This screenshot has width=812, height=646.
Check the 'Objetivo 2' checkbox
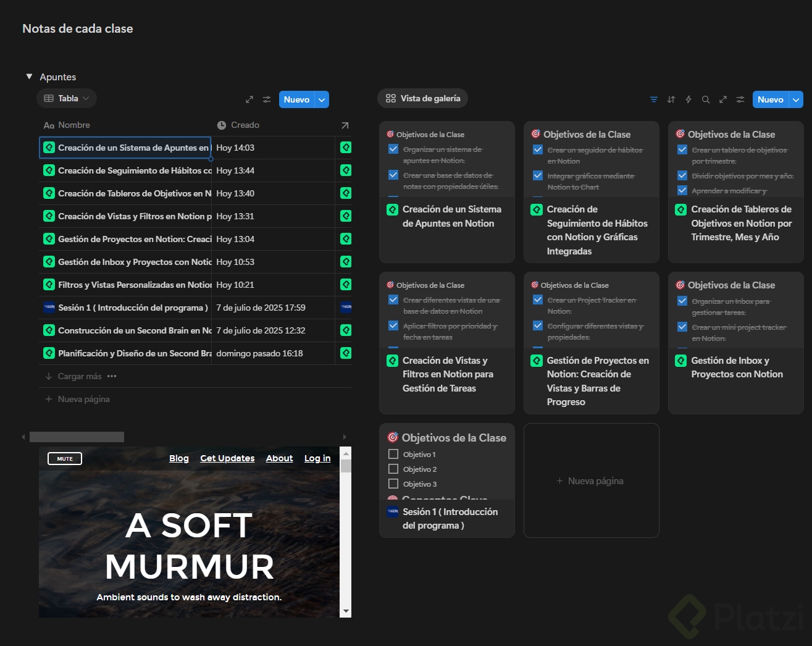tap(393, 469)
